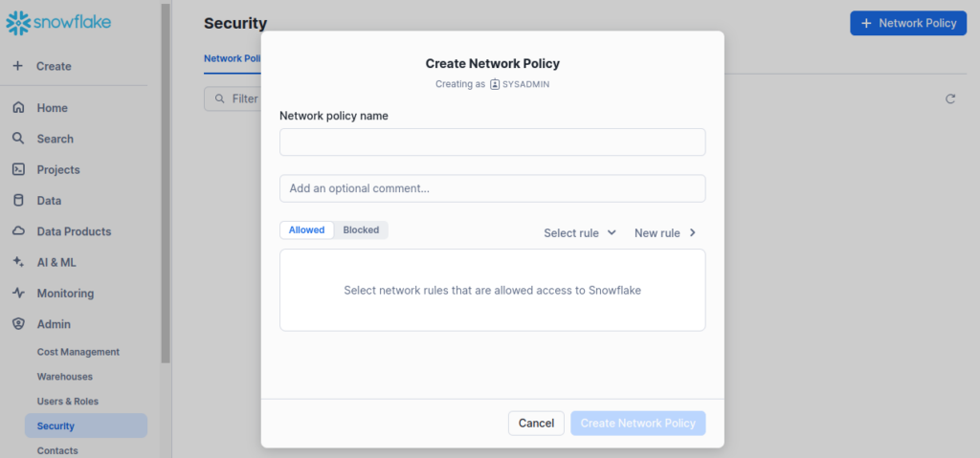980x458 pixels.
Task: Click the AI & ML sparkle icon
Action: [18, 262]
